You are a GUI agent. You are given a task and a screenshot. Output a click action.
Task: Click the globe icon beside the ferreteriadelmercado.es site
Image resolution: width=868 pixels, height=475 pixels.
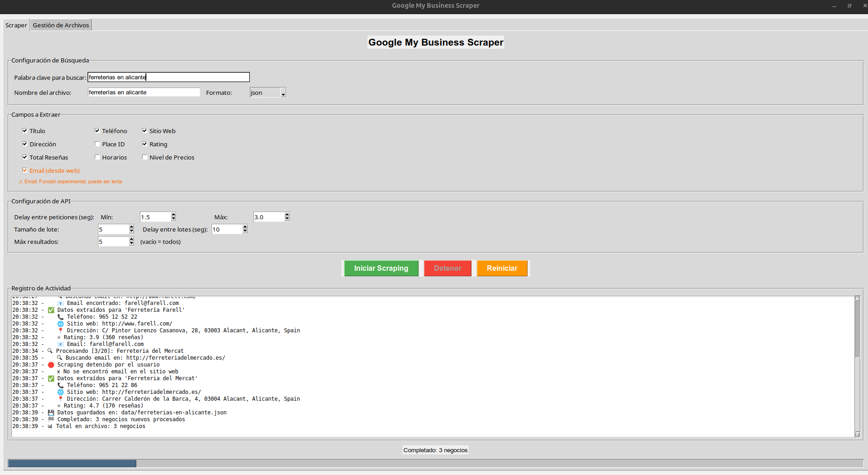point(60,392)
